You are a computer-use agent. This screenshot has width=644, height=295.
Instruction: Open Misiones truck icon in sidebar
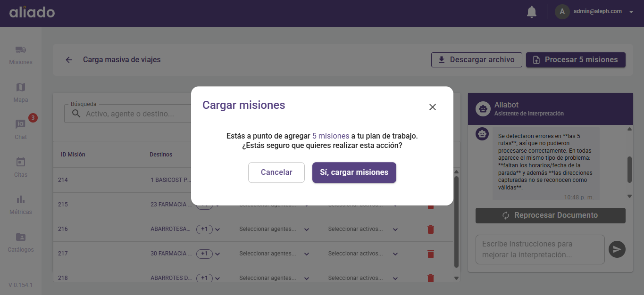[21, 50]
